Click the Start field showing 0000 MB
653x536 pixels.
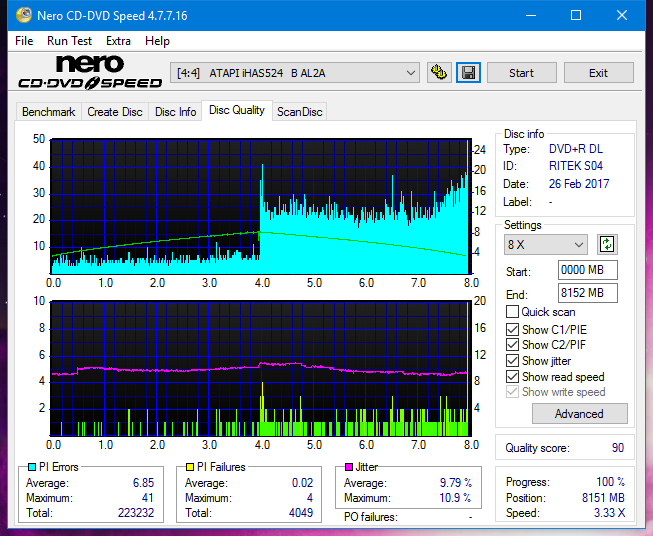click(587, 270)
